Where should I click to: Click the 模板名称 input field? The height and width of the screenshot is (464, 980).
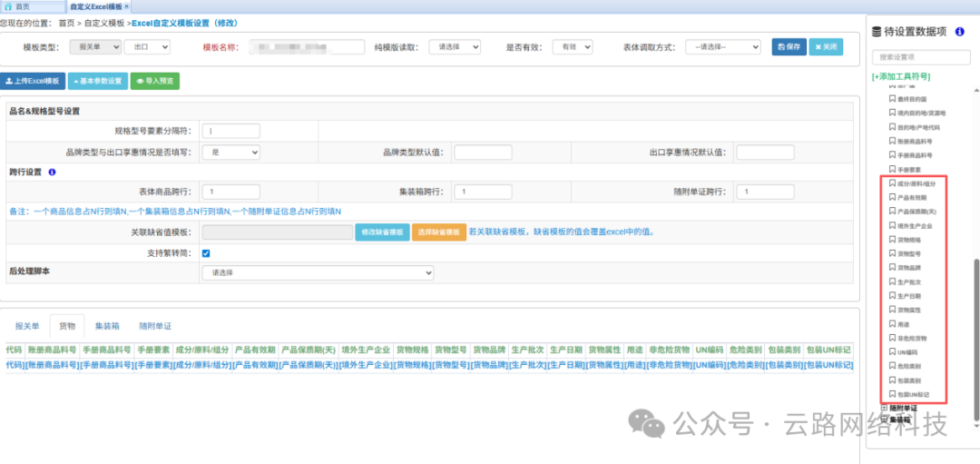click(306, 47)
